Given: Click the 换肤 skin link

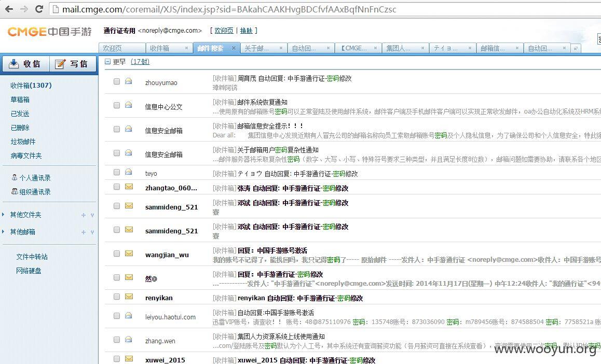Looking at the screenshot, I should click(246, 31).
